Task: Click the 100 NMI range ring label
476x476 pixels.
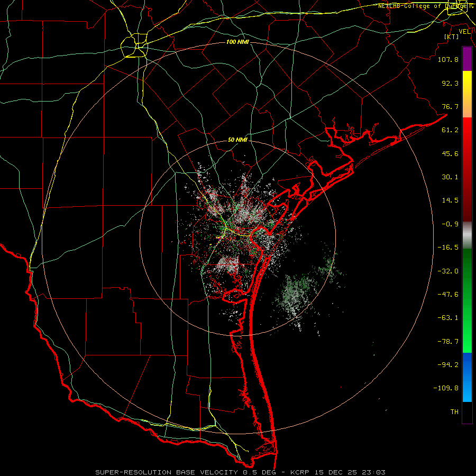Action: (237, 42)
